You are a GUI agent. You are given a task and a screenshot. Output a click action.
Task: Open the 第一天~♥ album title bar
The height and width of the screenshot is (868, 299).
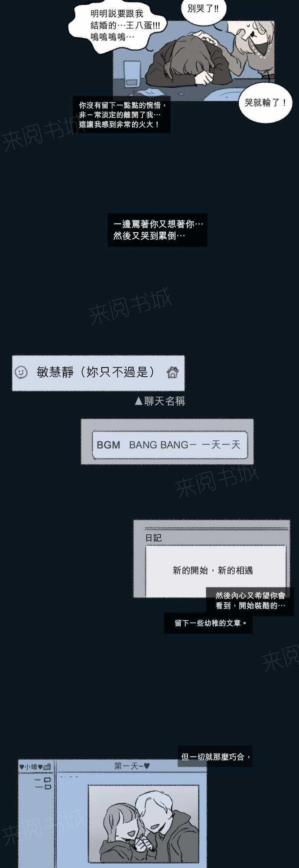tap(132, 766)
